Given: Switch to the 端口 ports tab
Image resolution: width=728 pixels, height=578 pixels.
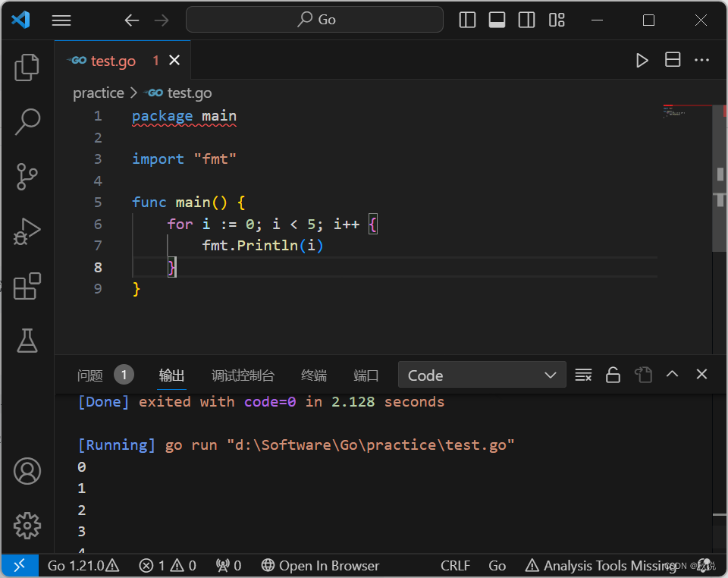Looking at the screenshot, I should pos(366,375).
